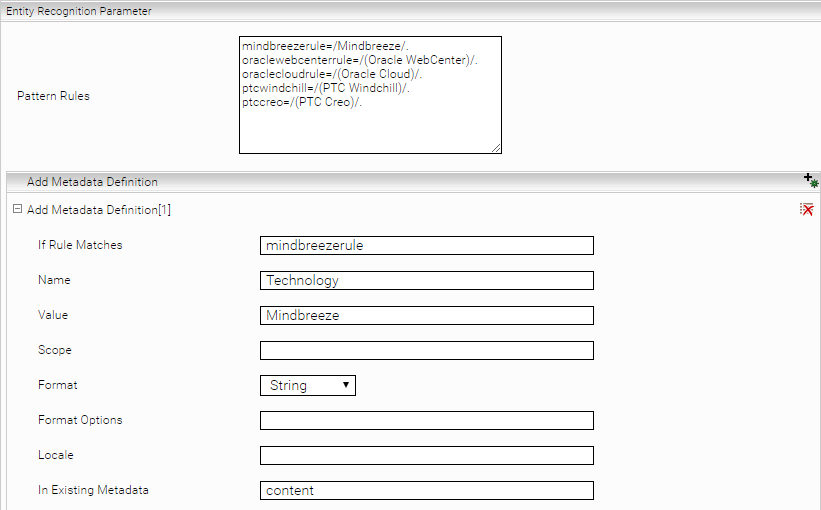
Task: Click the oraclecloudrule line in Pattern Rules
Action: click(332, 74)
